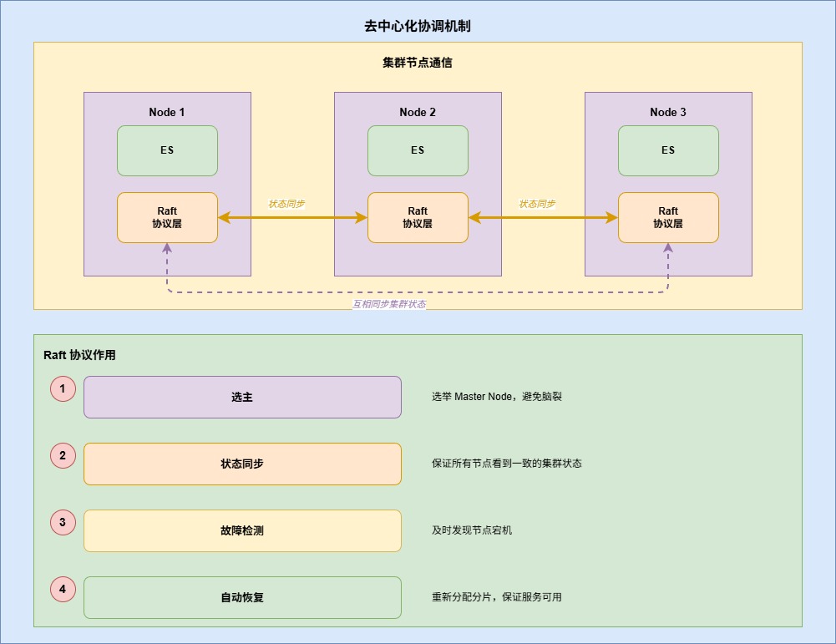Screen dimensions: 836x644
Task: Click the 互相同步集群状态 dashed-line label
Action: pos(389,304)
